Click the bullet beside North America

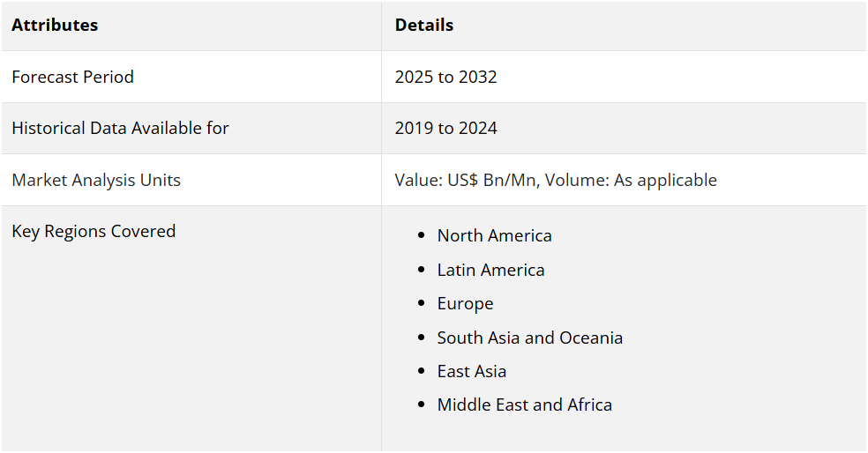422,235
